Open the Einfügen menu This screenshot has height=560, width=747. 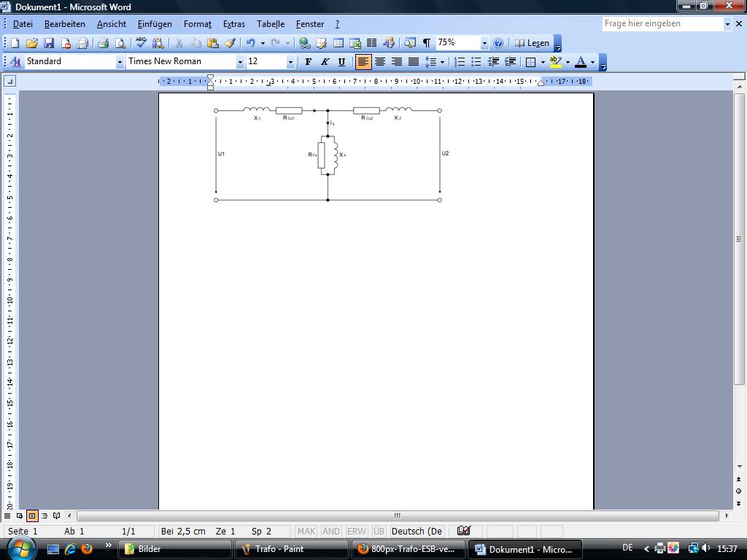coord(155,24)
